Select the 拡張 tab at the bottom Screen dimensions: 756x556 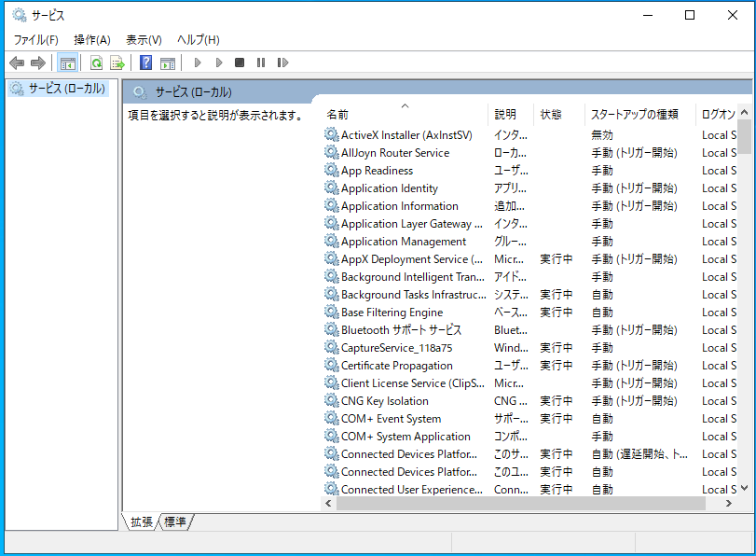click(142, 521)
